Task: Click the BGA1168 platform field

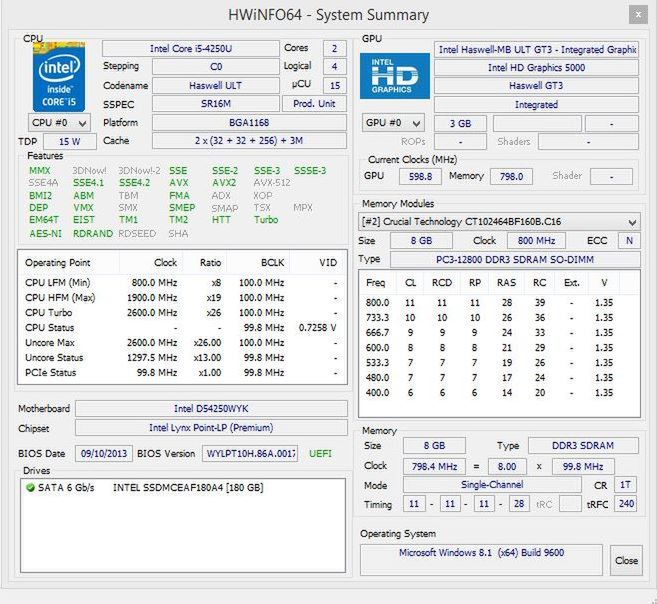Action: [249, 123]
